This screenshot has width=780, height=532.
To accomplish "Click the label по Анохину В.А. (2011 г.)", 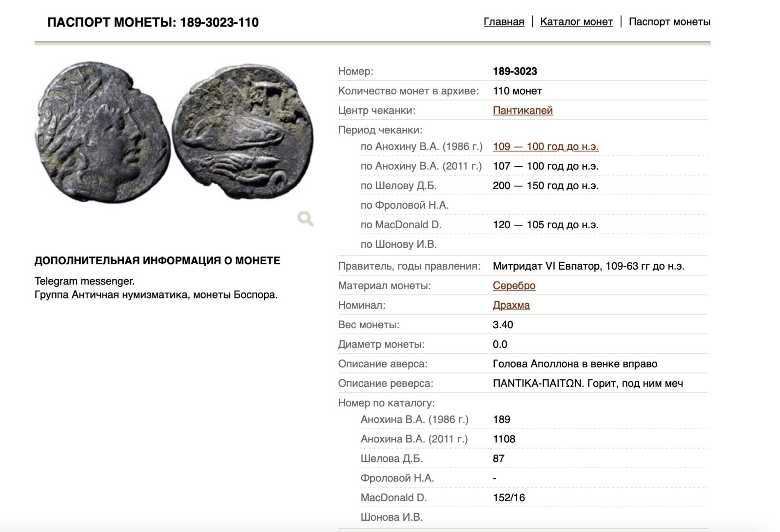I will 421,166.
